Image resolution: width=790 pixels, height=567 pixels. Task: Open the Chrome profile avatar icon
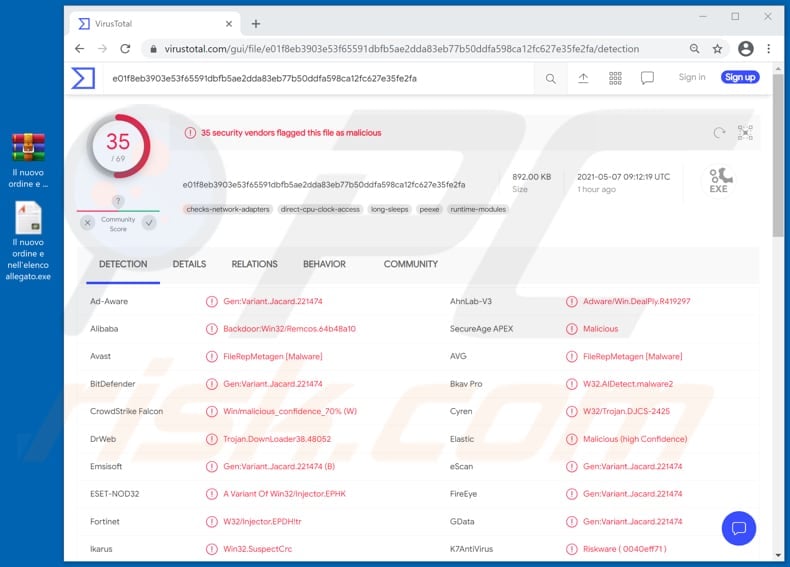(x=746, y=49)
